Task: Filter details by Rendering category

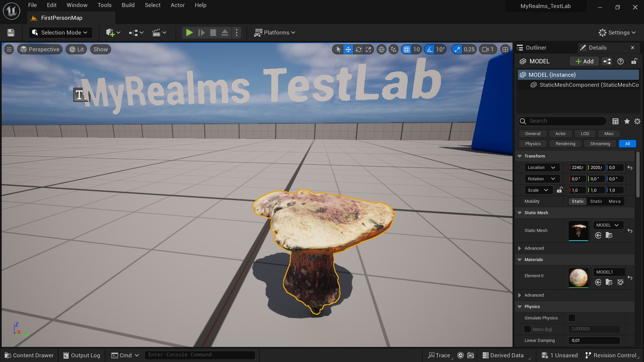Action: pyautogui.click(x=565, y=143)
